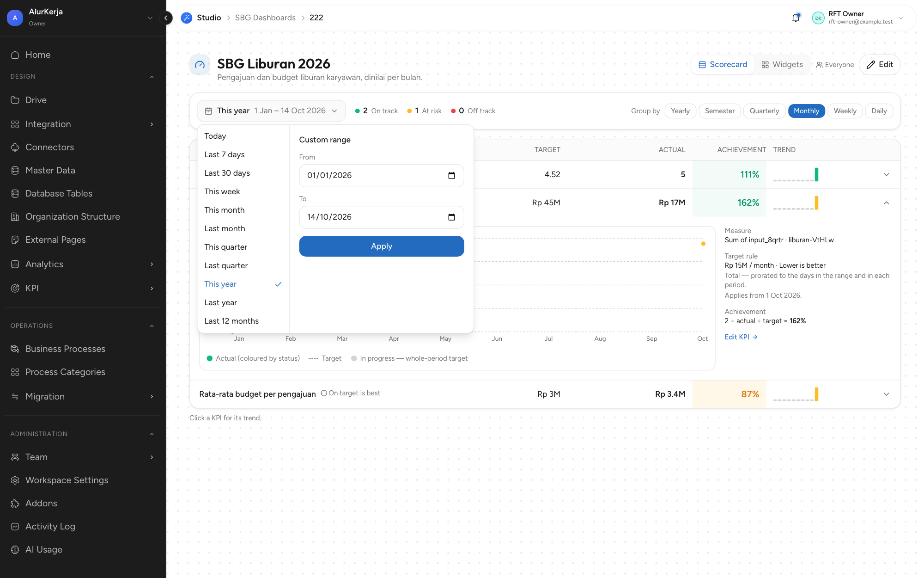Open the Edit KPI link
Image resolution: width=924 pixels, height=578 pixels.
click(x=741, y=337)
